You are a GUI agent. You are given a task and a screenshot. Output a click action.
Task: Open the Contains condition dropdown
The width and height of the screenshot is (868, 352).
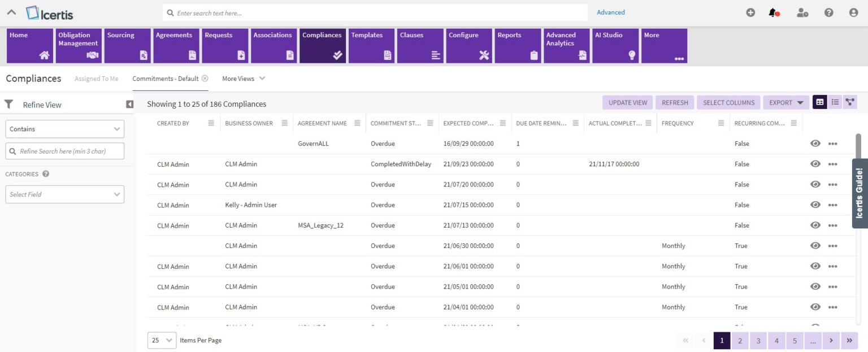(x=64, y=129)
